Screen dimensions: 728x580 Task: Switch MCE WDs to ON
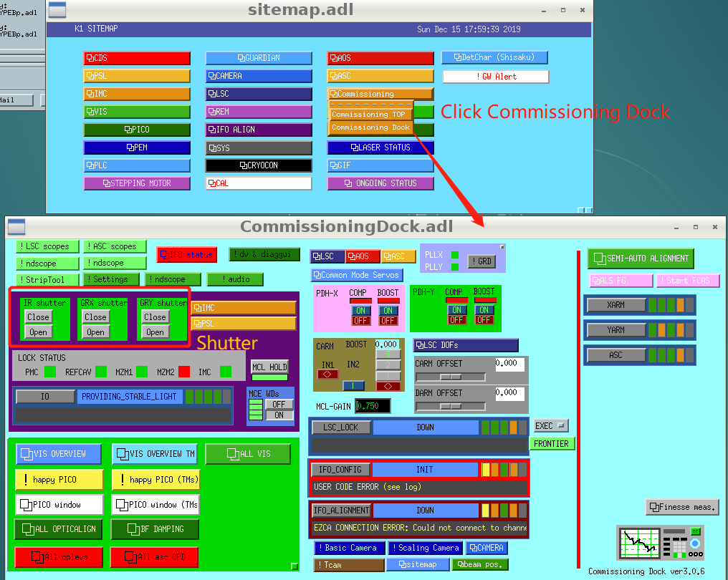tap(279, 415)
